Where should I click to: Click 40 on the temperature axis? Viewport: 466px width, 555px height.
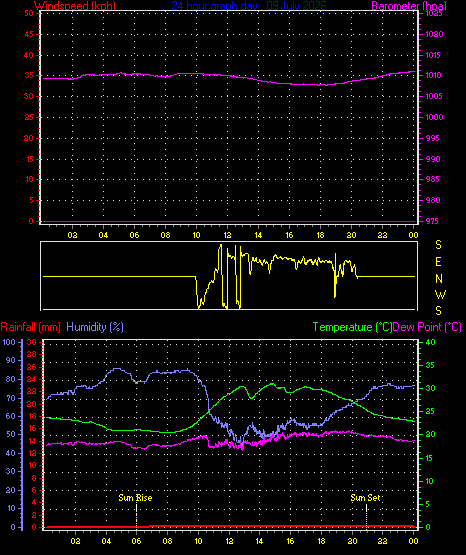[x=430, y=342]
